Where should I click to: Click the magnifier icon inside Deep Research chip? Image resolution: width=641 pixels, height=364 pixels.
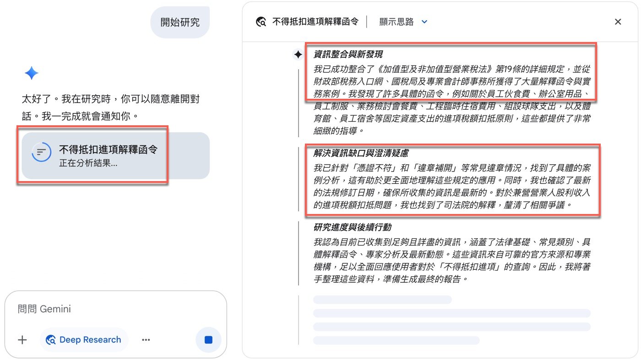(x=51, y=340)
